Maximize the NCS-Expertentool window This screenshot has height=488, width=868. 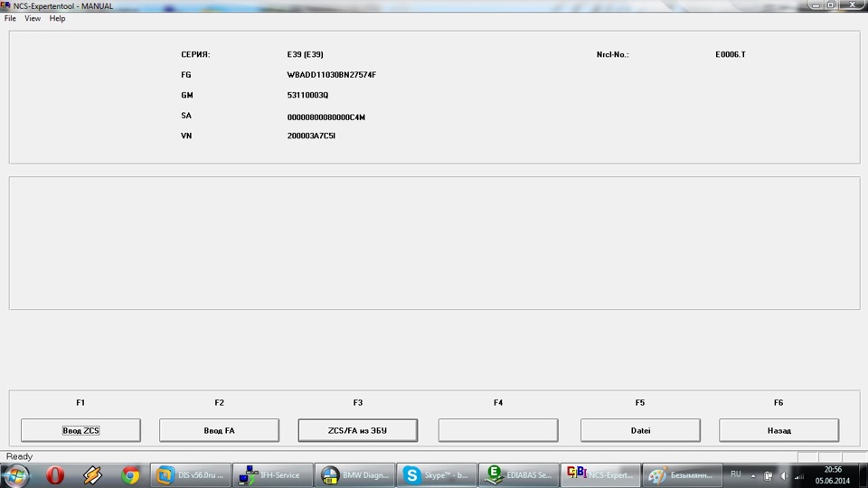click(831, 5)
